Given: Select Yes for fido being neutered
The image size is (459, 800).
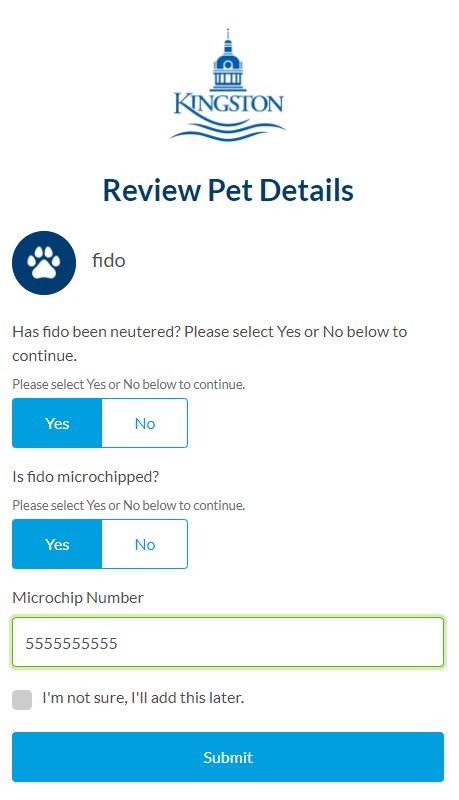Looking at the screenshot, I should (x=57, y=423).
